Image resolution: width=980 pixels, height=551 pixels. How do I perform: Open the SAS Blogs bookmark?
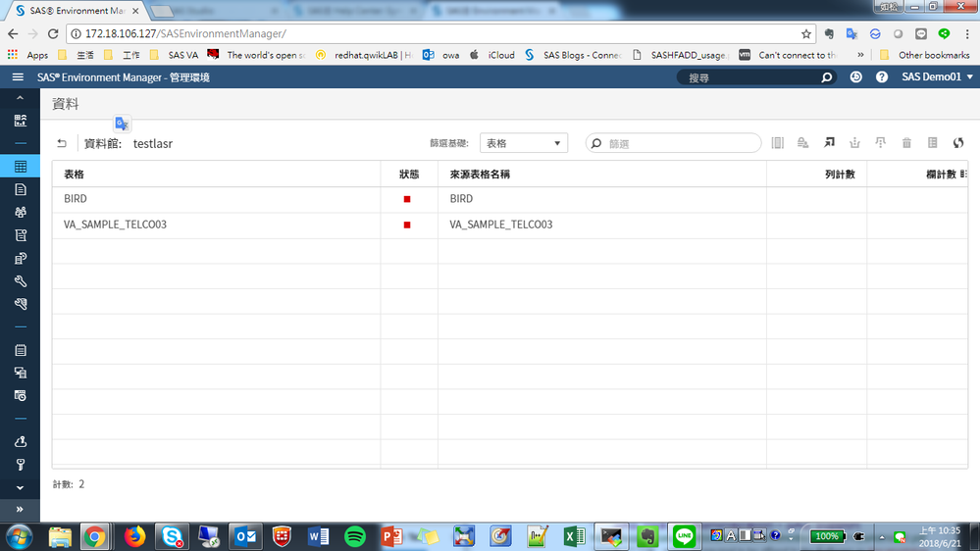573,55
